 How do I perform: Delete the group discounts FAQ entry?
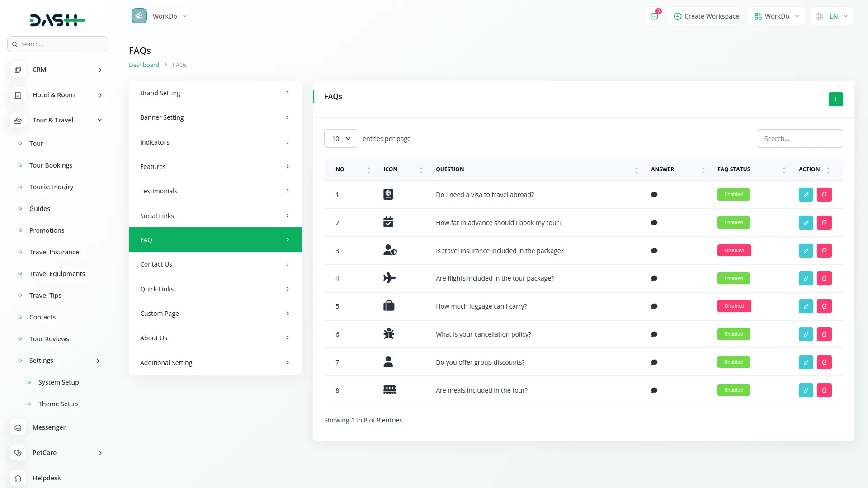coord(824,362)
